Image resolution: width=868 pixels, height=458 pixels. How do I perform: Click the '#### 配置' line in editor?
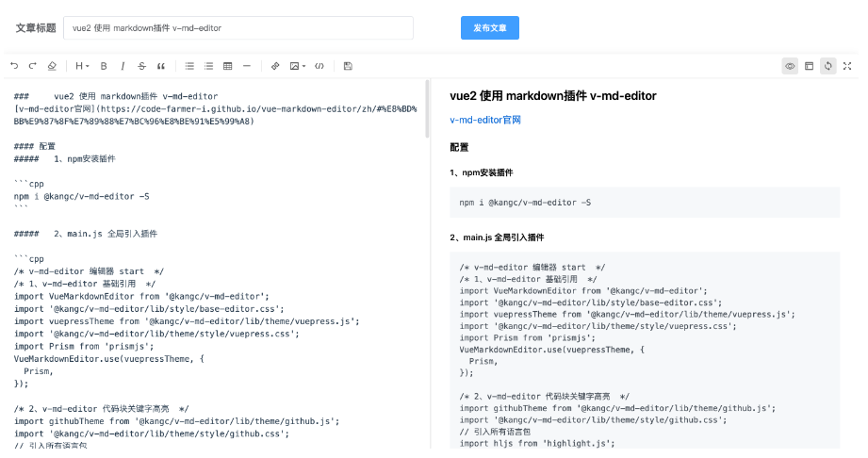coord(34,146)
